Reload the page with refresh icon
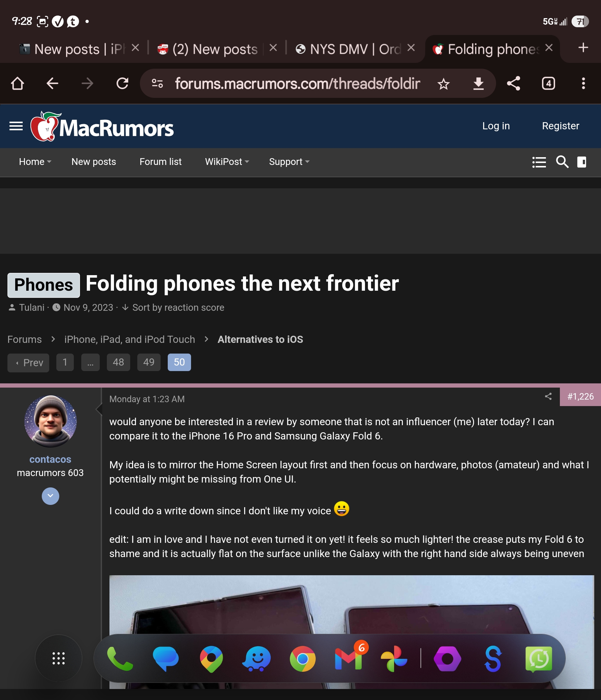 [122, 83]
